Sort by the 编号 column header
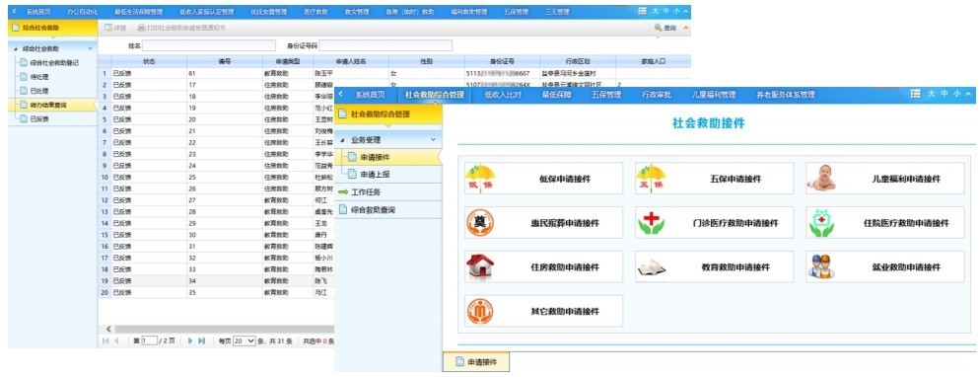Viewport: 980px width, 377px height. click(225, 61)
